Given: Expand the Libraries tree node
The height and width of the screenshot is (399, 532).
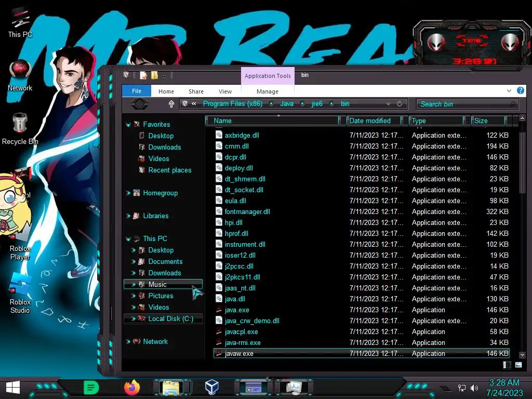Looking at the screenshot, I should click(x=128, y=216).
